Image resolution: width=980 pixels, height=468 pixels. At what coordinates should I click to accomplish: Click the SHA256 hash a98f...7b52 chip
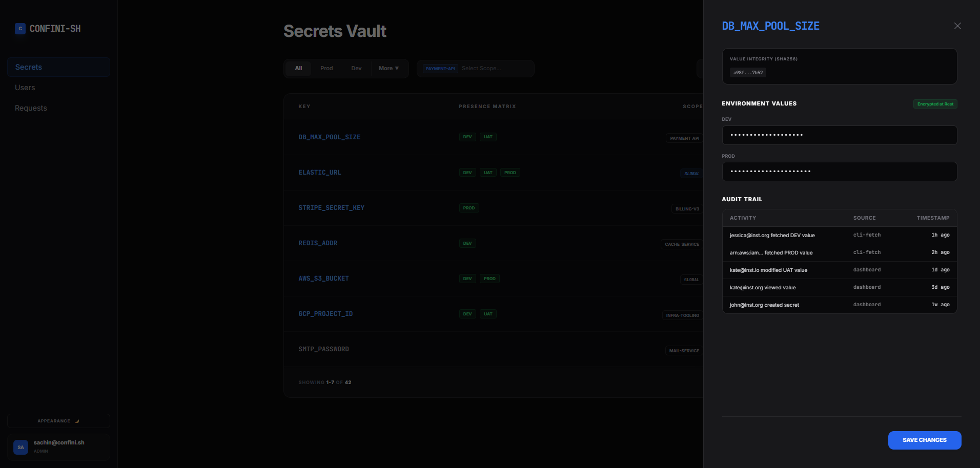coord(748,73)
